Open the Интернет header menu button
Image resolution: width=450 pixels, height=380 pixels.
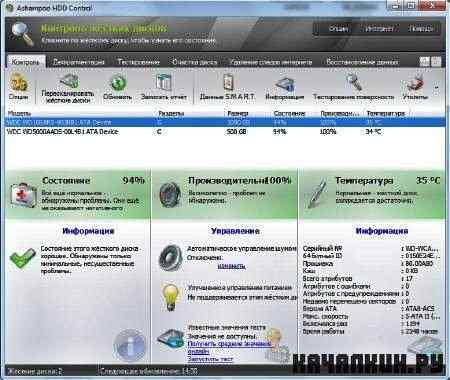coord(379,29)
